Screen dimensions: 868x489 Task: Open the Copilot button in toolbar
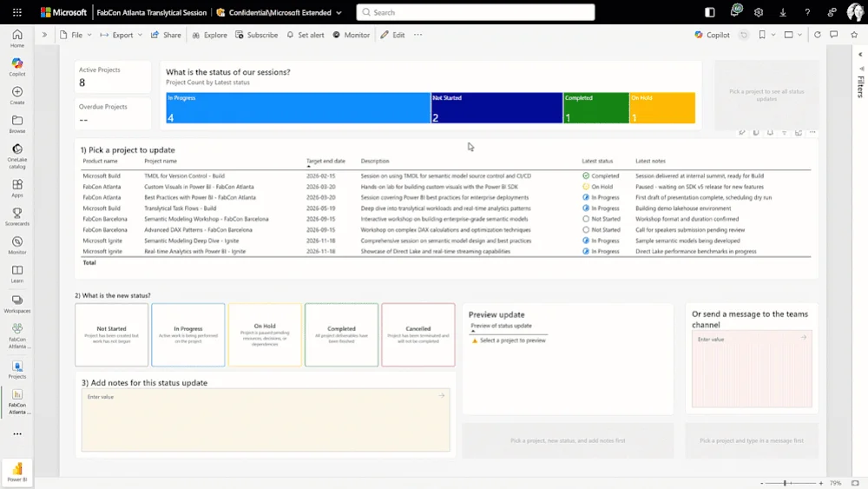[x=713, y=35]
